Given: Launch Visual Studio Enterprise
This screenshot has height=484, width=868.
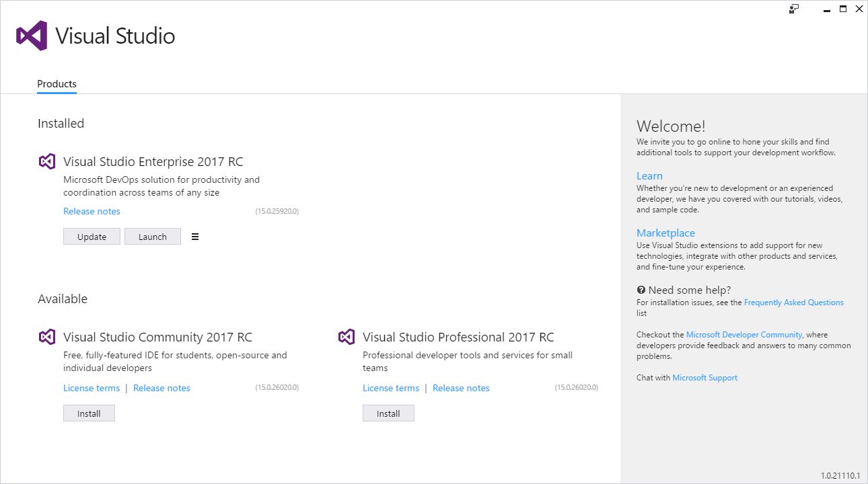Looking at the screenshot, I should pos(153,237).
